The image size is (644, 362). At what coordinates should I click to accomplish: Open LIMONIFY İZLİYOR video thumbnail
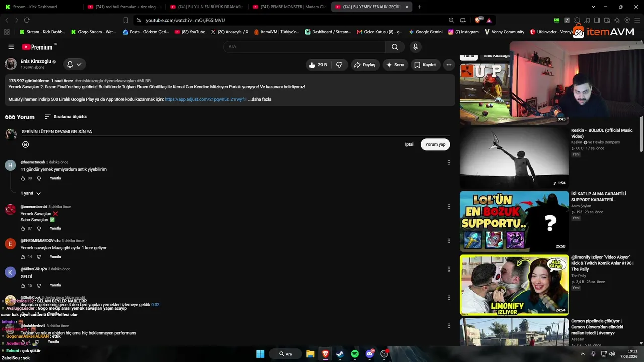tap(514, 285)
